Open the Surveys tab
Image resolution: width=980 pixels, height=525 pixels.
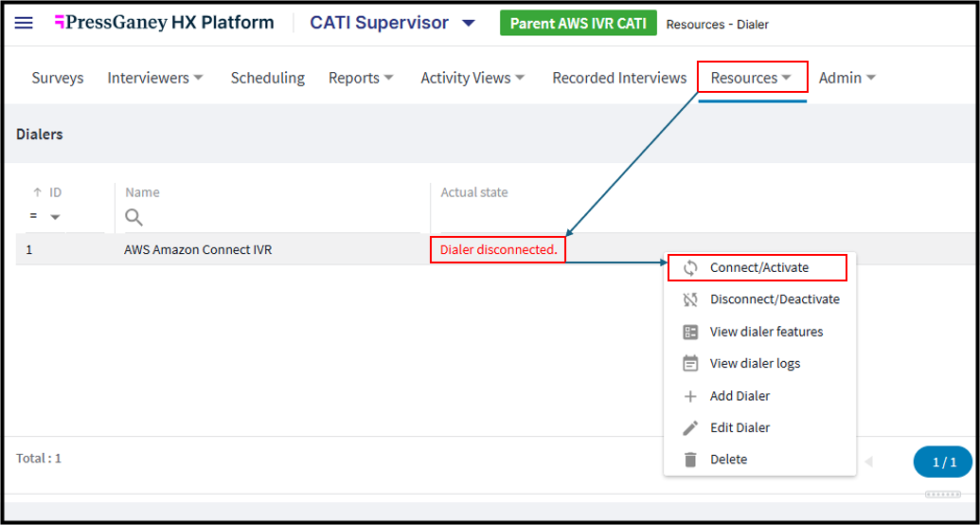point(58,79)
